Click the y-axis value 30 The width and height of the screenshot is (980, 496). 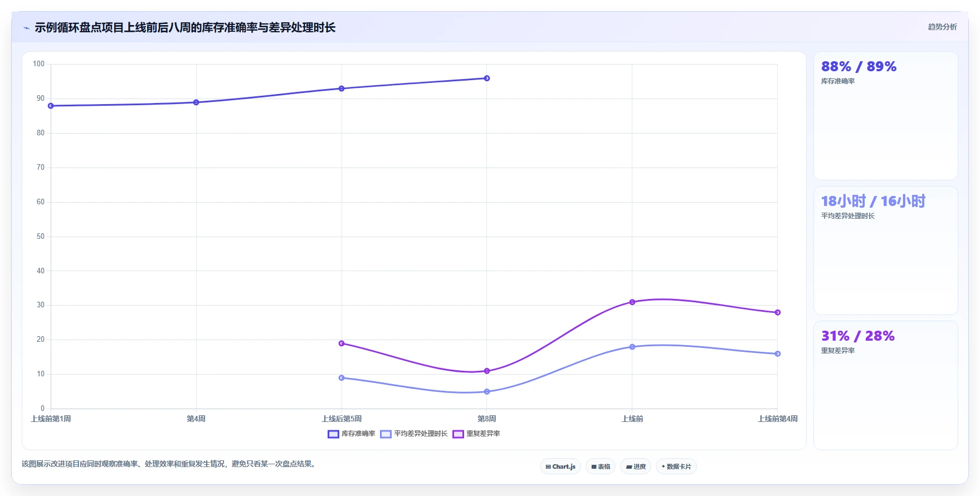pyautogui.click(x=41, y=305)
